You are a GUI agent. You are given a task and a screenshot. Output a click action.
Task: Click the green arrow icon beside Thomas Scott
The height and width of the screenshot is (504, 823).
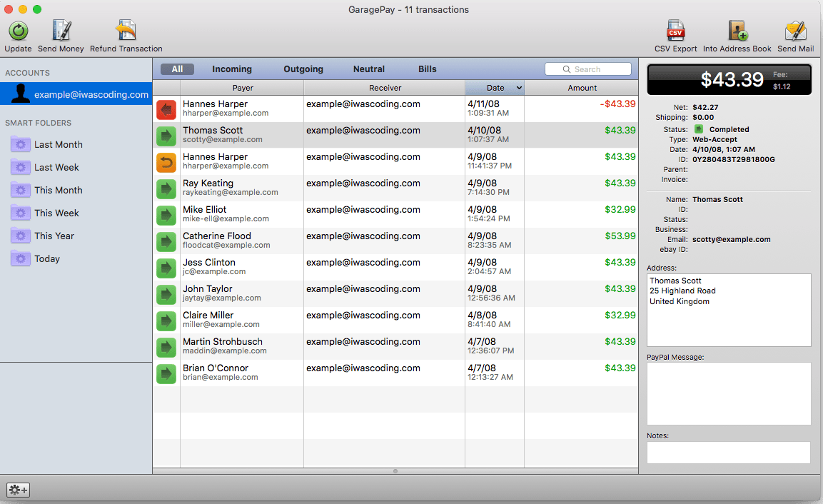166,136
